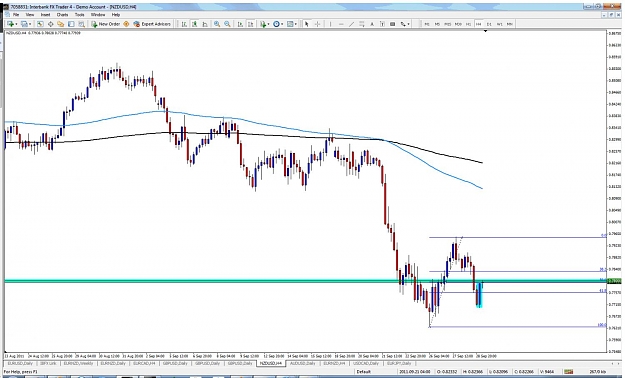Click the New Order button
Screen dimensions: 625x378
(x=106, y=24)
